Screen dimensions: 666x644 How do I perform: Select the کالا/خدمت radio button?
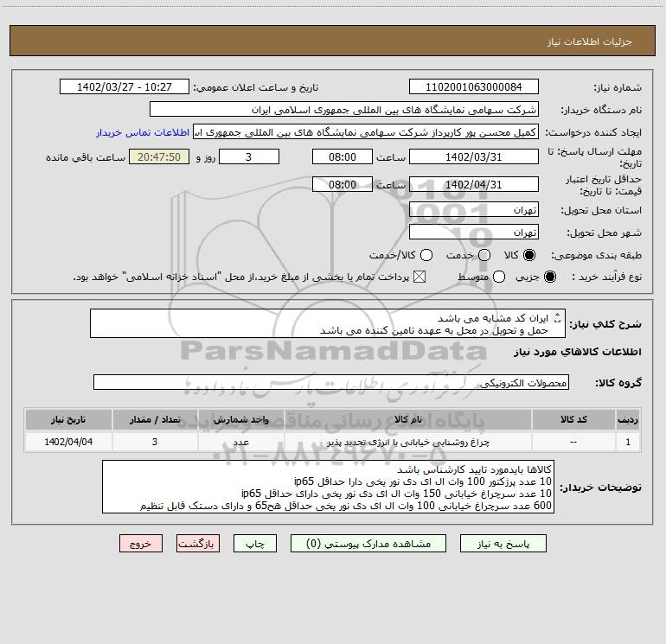pos(426,255)
